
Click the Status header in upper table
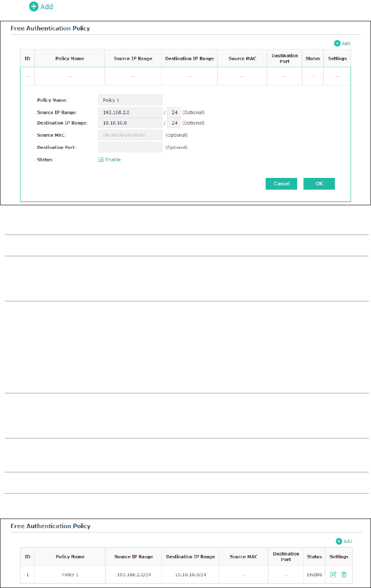[x=313, y=59]
